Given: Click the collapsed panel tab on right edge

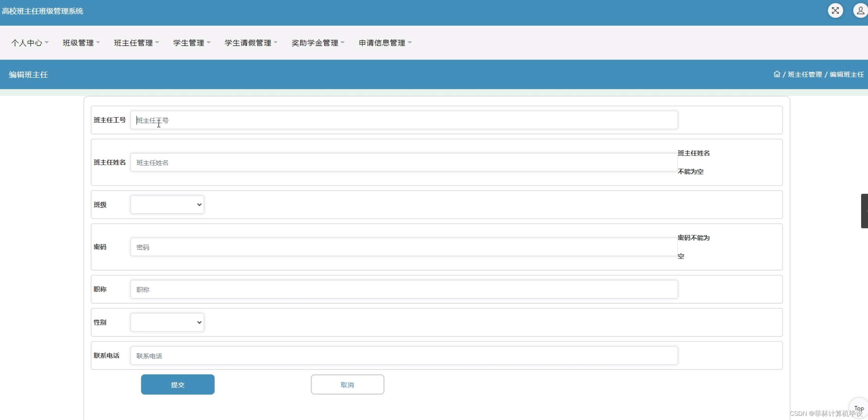Looking at the screenshot, I should [x=865, y=211].
